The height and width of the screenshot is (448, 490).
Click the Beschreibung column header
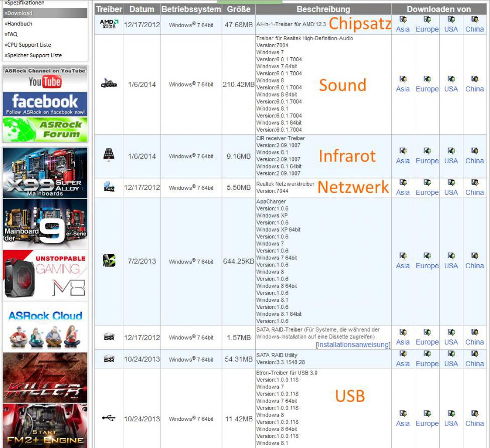[x=323, y=9]
